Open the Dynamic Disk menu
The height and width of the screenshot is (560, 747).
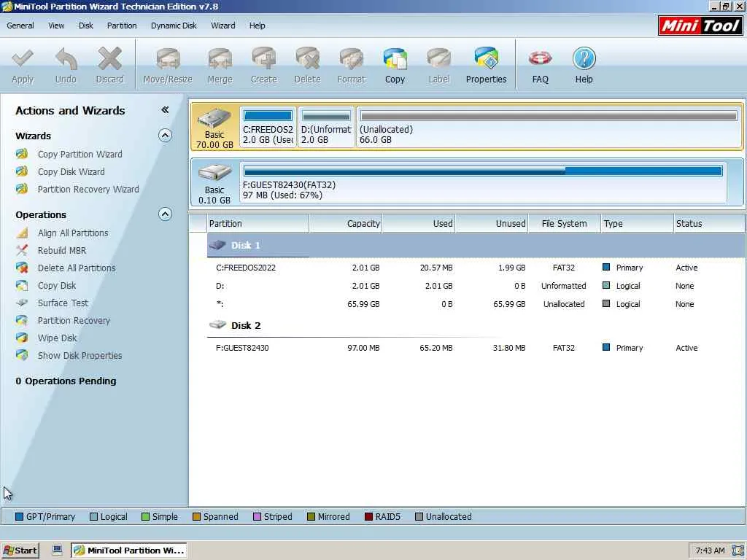point(174,26)
